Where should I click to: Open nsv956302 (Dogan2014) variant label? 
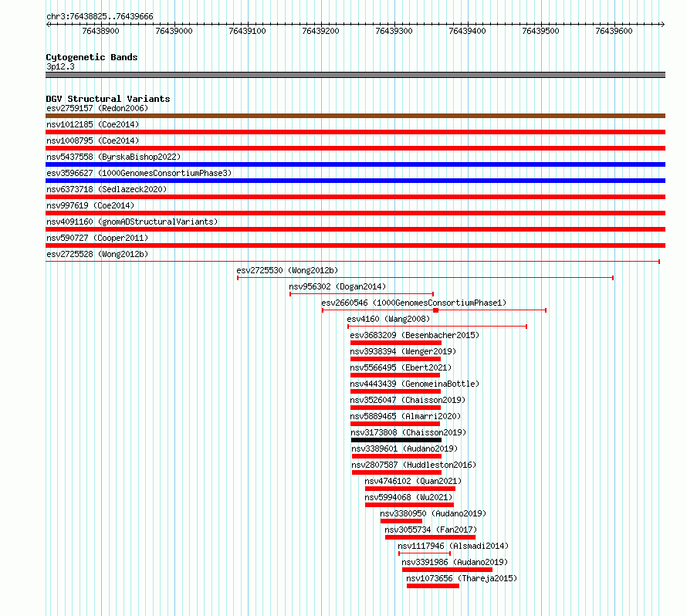click(x=337, y=286)
